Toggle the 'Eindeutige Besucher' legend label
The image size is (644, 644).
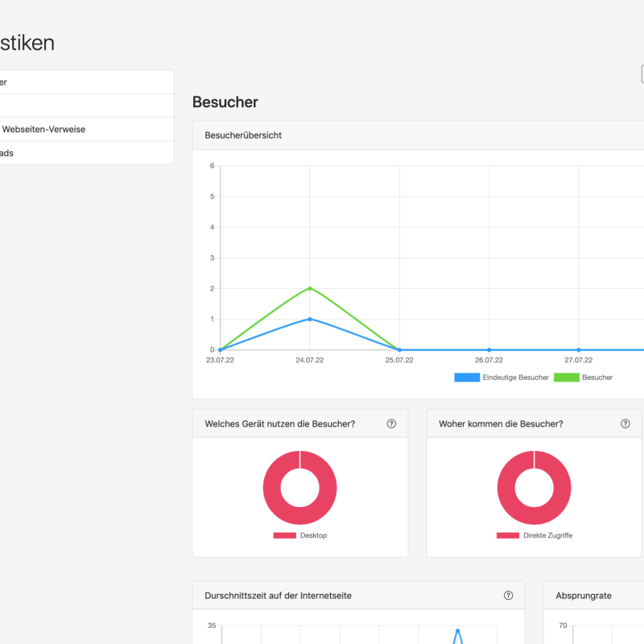(x=515, y=377)
